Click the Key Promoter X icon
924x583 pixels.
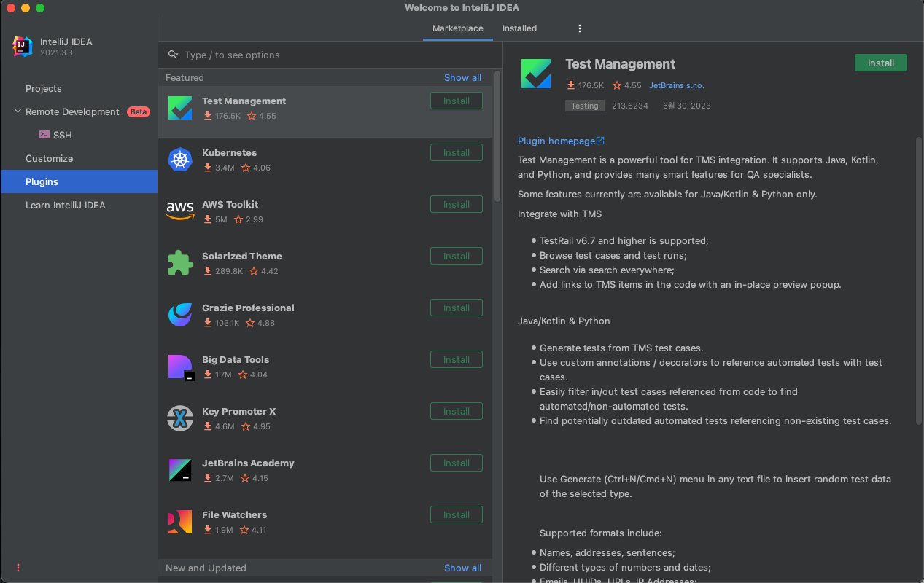180,418
